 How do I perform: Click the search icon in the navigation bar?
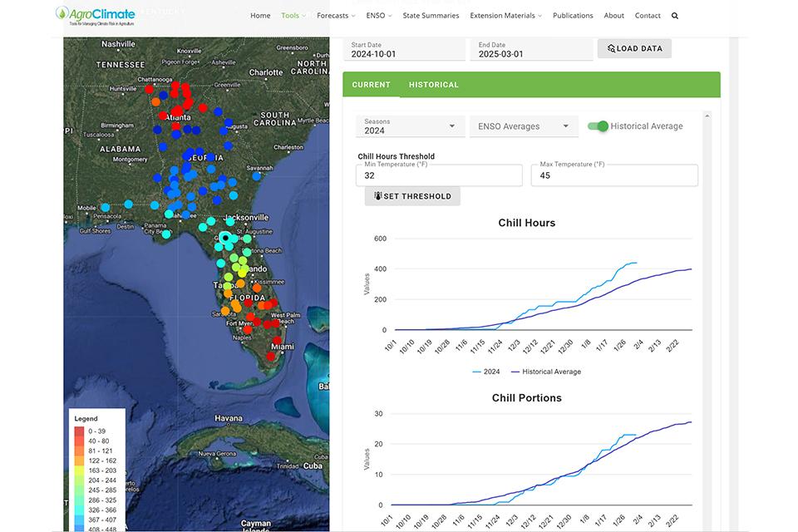click(x=674, y=15)
